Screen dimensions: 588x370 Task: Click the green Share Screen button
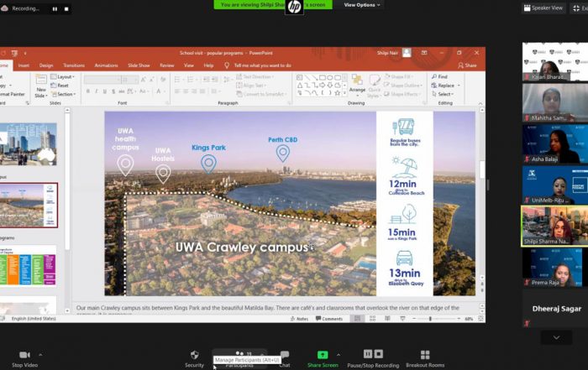(323, 359)
